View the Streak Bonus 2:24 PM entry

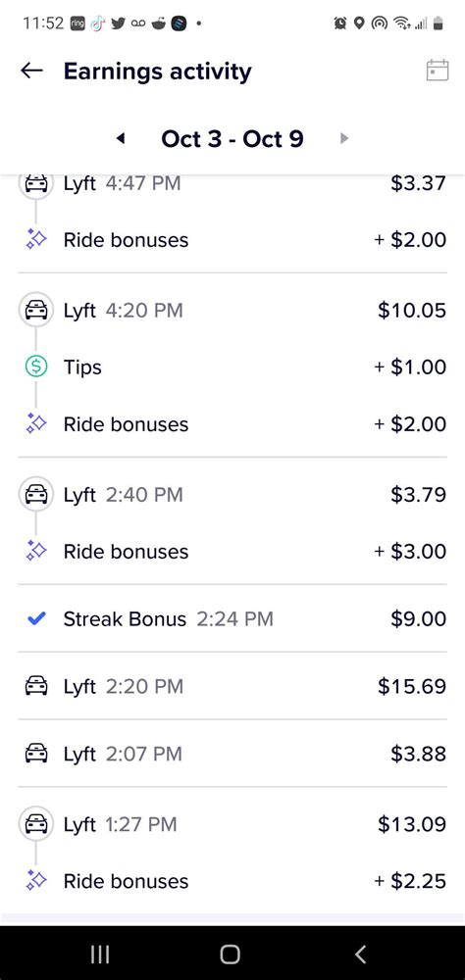[232, 618]
